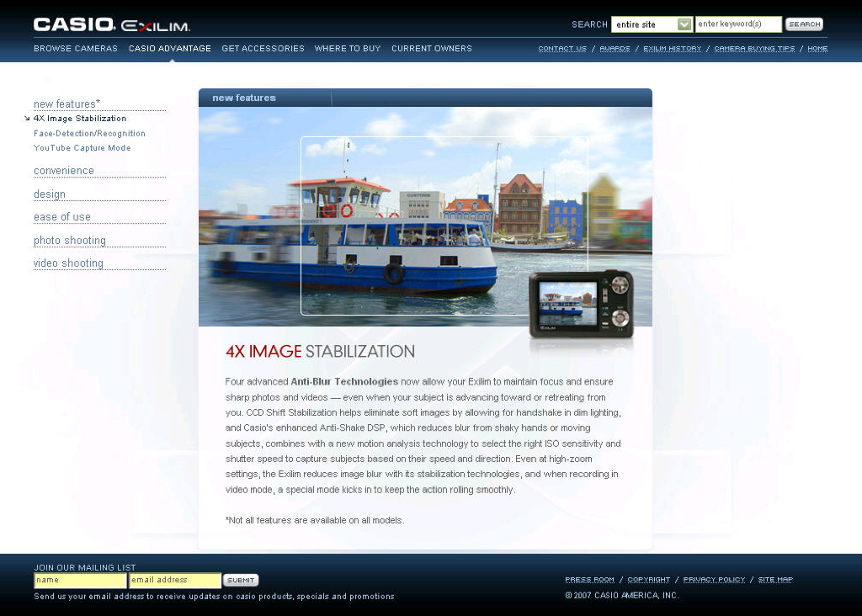Follow the Contact Us link
Viewport: 862px width, 616px height.
coord(562,48)
